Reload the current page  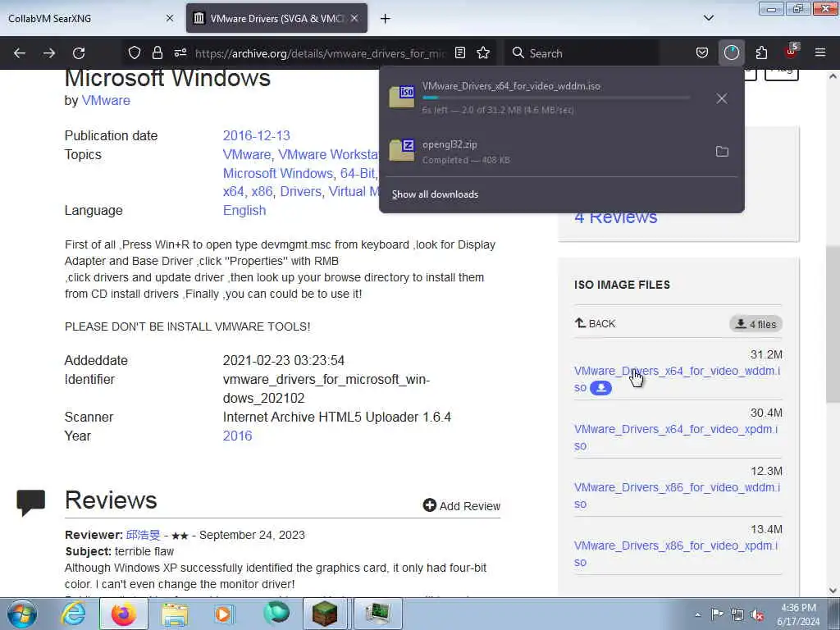click(79, 53)
